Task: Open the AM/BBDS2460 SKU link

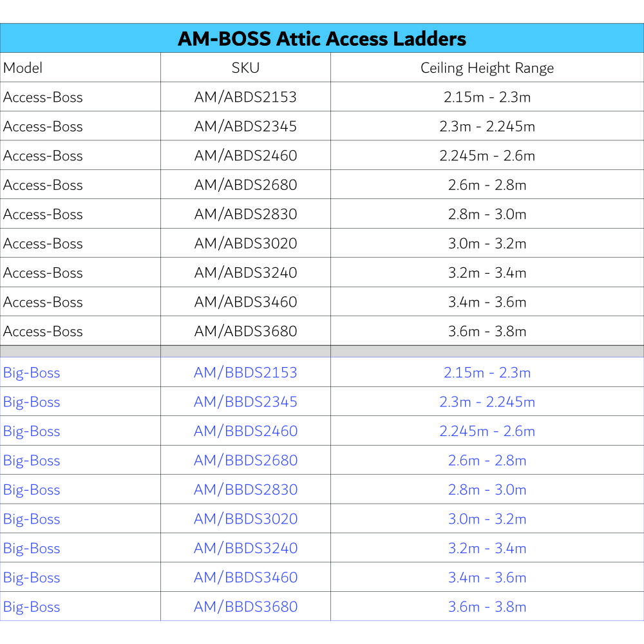Action: (x=245, y=431)
